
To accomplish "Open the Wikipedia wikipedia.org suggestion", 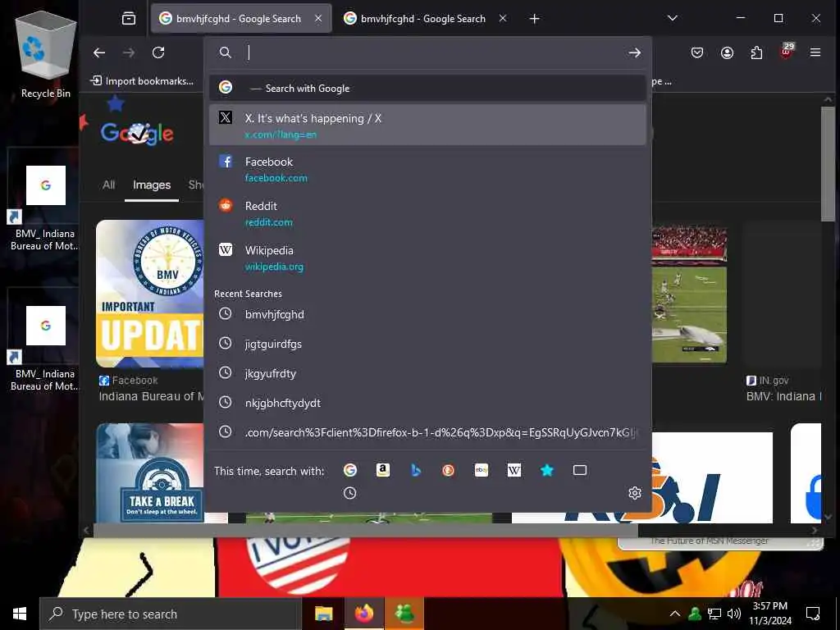I will pos(427,258).
